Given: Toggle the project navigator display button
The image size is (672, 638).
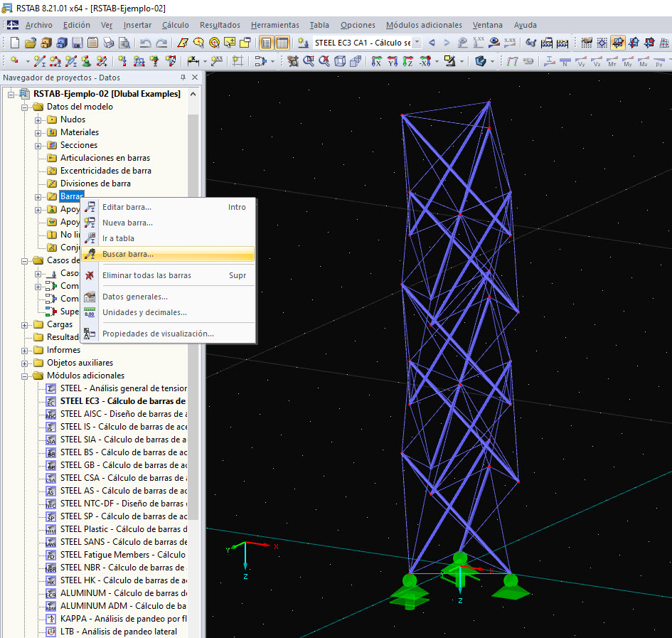Looking at the screenshot, I should tap(267, 43).
